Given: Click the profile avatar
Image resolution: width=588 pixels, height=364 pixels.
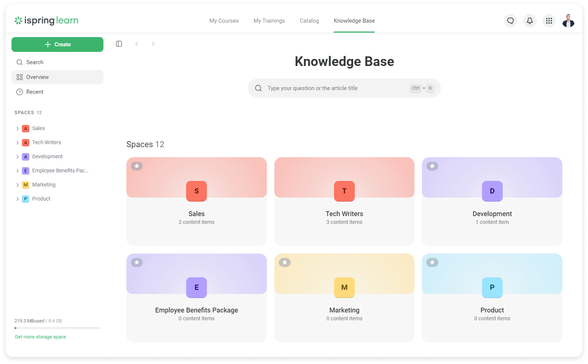Looking at the screenshot, I should pos(568,21).
